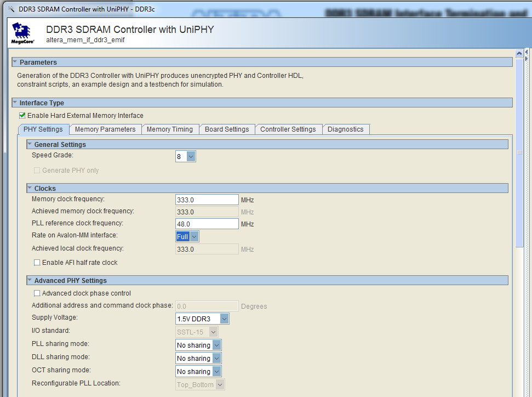Enable Advanced clock phase control
532x397 pixels.
coord(37,293)
